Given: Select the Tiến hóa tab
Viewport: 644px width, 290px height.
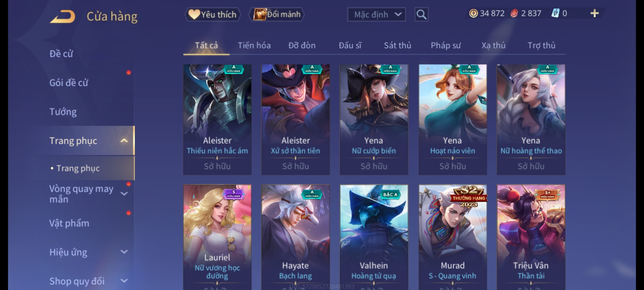Looking at the screenshot, I should click(x=254, y=45).
